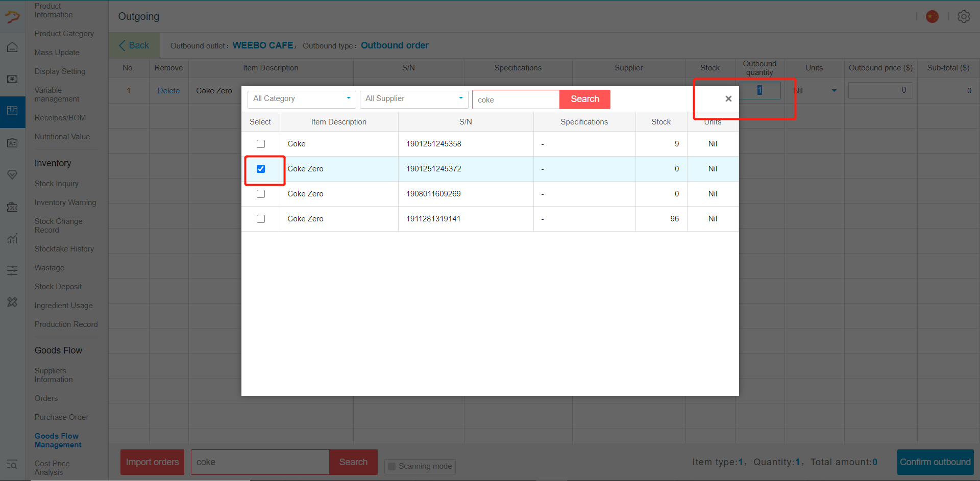980x481 pixels.
Task: Delete the Coke Zero row
Action: tap(168, 91)
